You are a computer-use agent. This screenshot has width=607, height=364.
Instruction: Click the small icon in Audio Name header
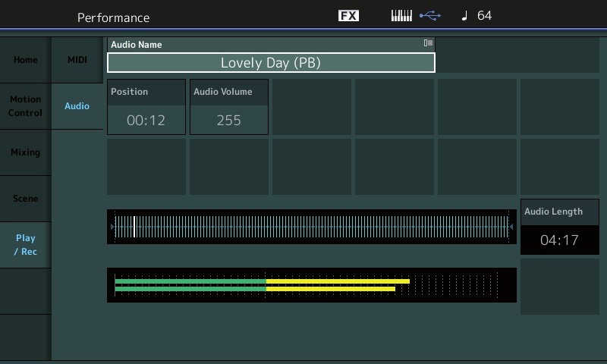tap(428, 44)
